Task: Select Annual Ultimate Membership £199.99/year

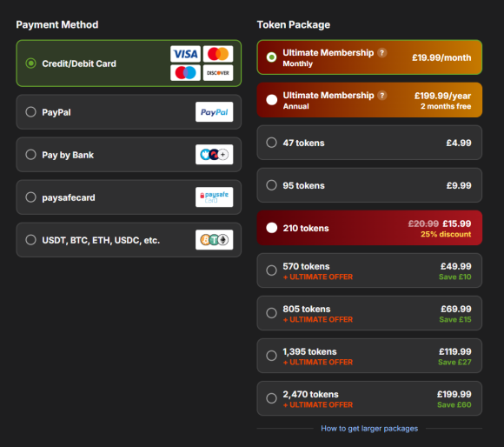Action: (x=369, y=100)
